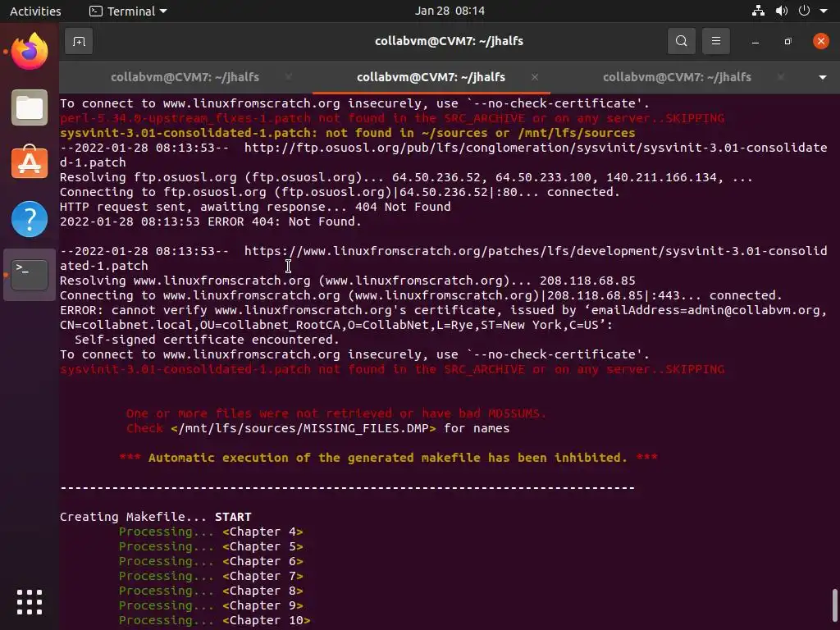Click the 'Chapter 10' processing line
This screenshot has width=840, height=630.
pos(214,620)
